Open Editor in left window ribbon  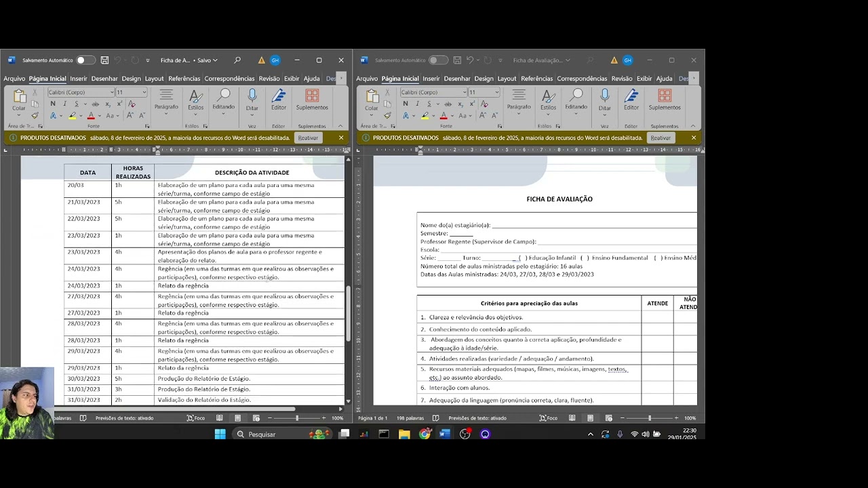click(279, 99)
